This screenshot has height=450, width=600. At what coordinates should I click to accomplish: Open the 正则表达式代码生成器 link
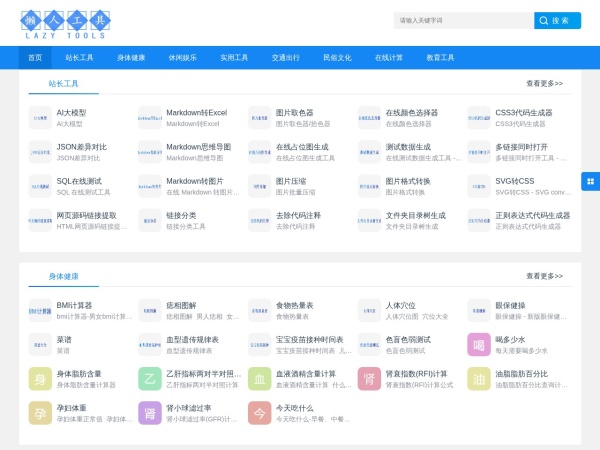[x=532, y=215]
